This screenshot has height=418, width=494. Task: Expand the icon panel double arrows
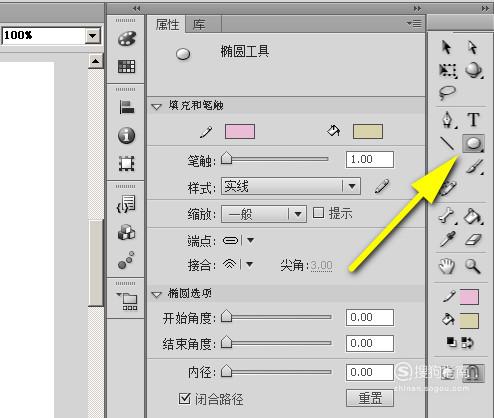coord(136,9)
